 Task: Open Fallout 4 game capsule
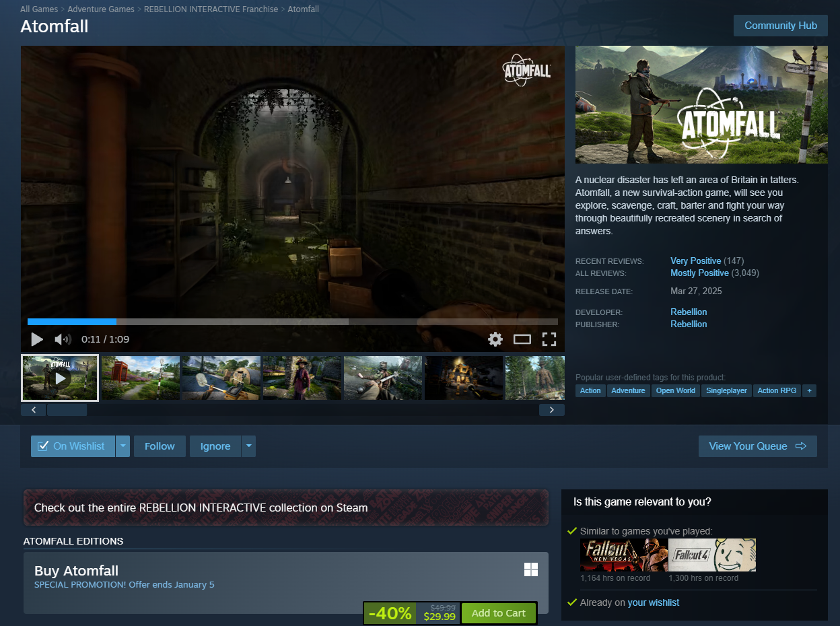[x=712, y=555]
